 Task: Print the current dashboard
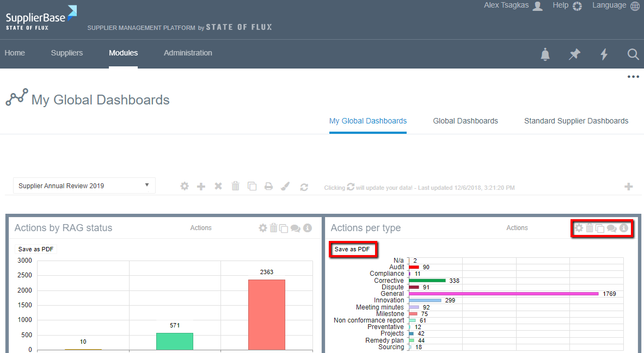[x=268, y=185]
